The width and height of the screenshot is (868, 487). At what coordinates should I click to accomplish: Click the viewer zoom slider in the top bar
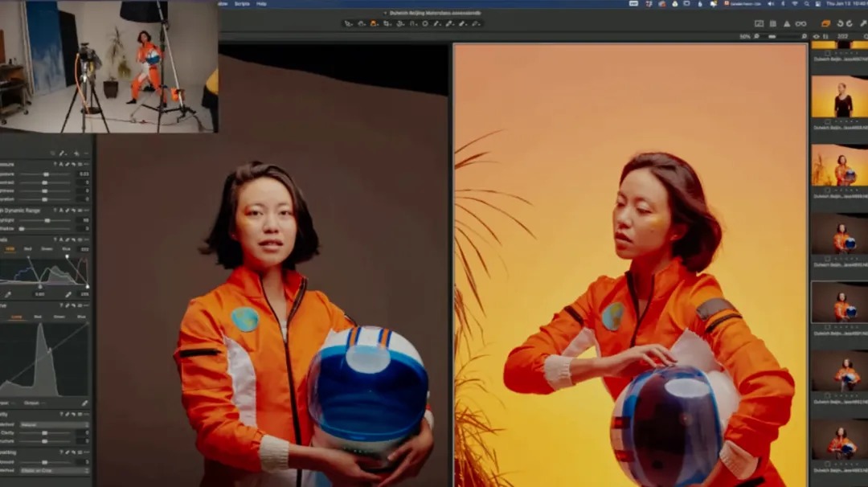point(780,36)
